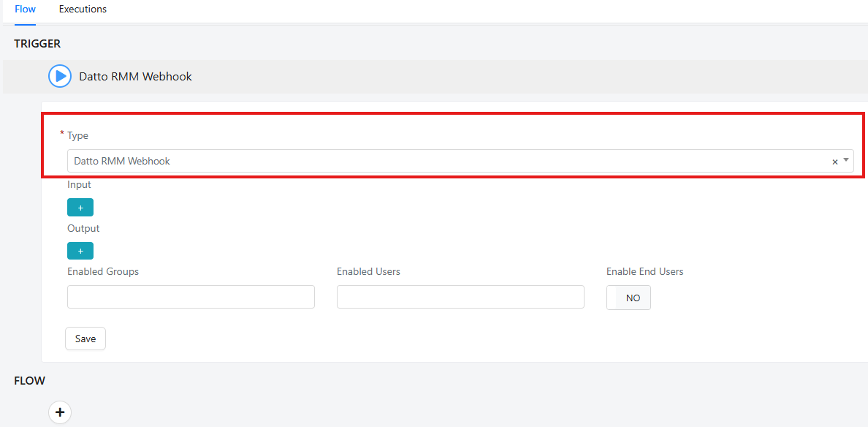The image size is (868, 427).
Task: Click into the Enabled Users field
Action: (x=460, y=297)
